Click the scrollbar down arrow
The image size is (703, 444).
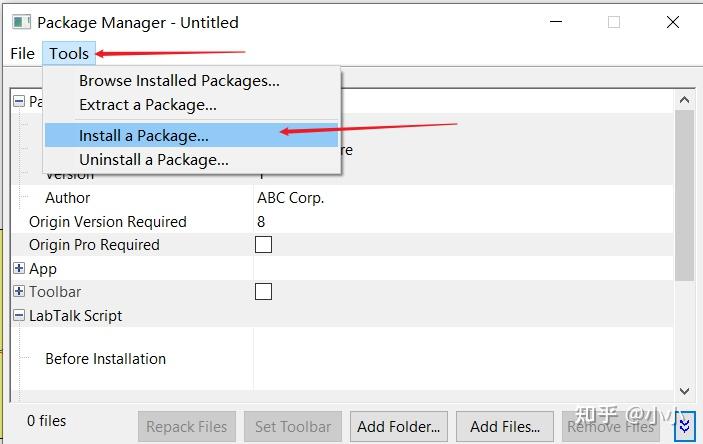coord(684,392)
